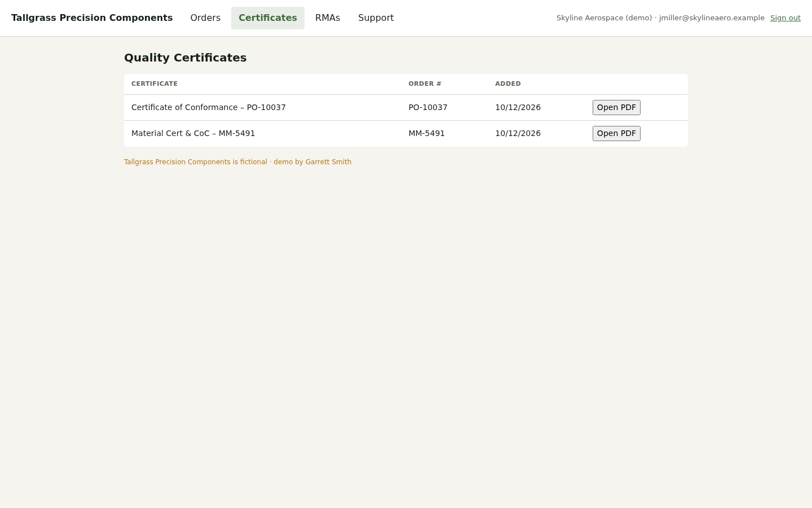The image size is (812, 508).
Task: Click the added date in the PO-10037 row
Action: pyautogui.click(x=518, y=107)
